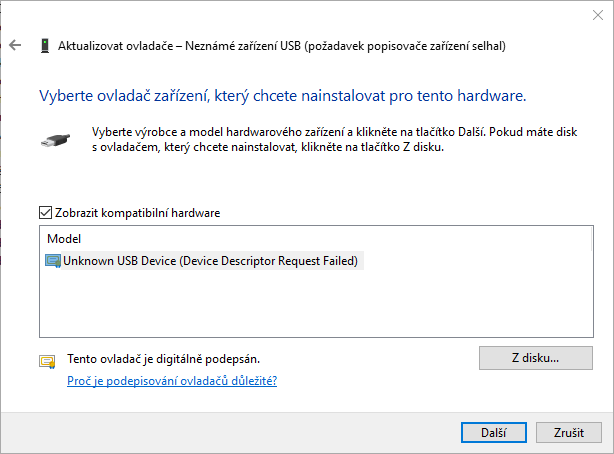Click the empty area of the model list
The image size is (614, 454).
pyautogui.click(x=300, y=305)
